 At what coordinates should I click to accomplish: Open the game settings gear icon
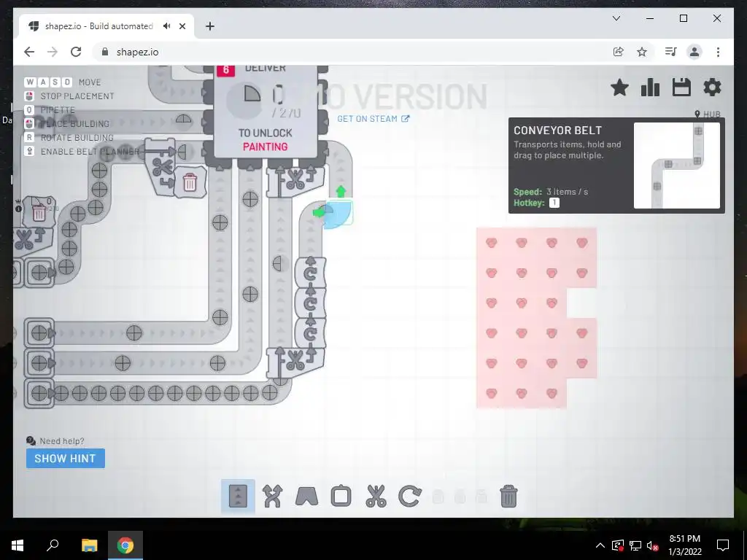(x=712, y=87)
